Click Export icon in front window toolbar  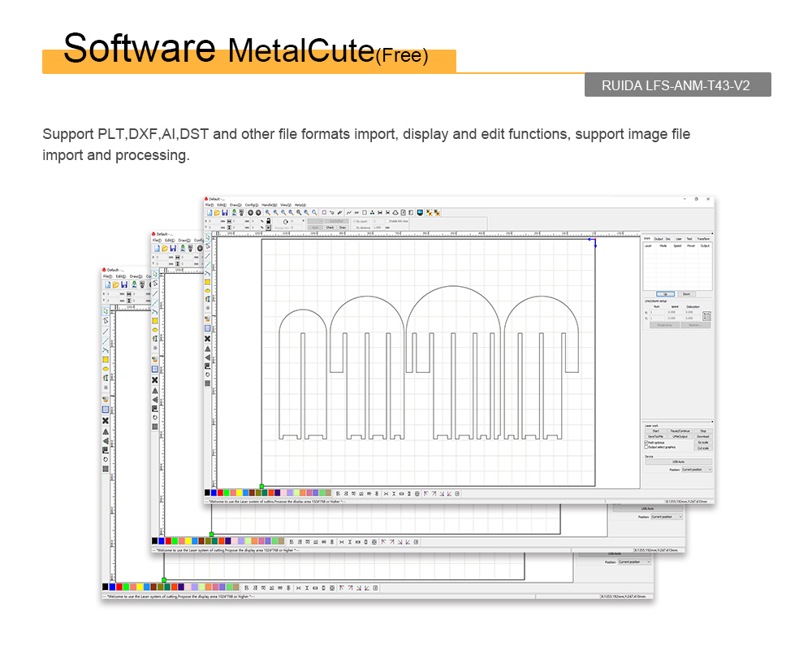tap(241, 213)
